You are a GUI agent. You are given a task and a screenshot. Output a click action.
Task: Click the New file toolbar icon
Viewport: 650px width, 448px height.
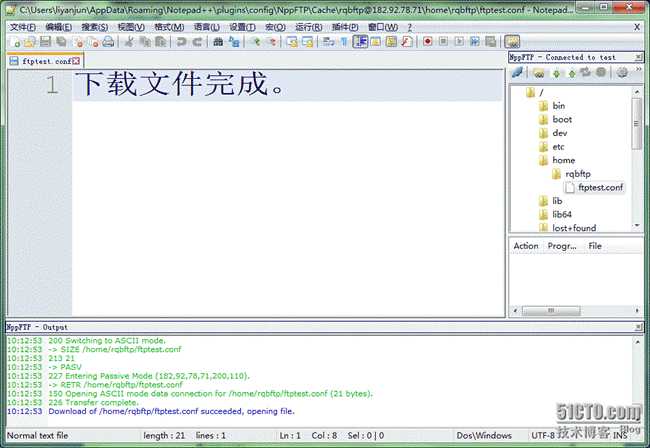click(x=15, y=42)
